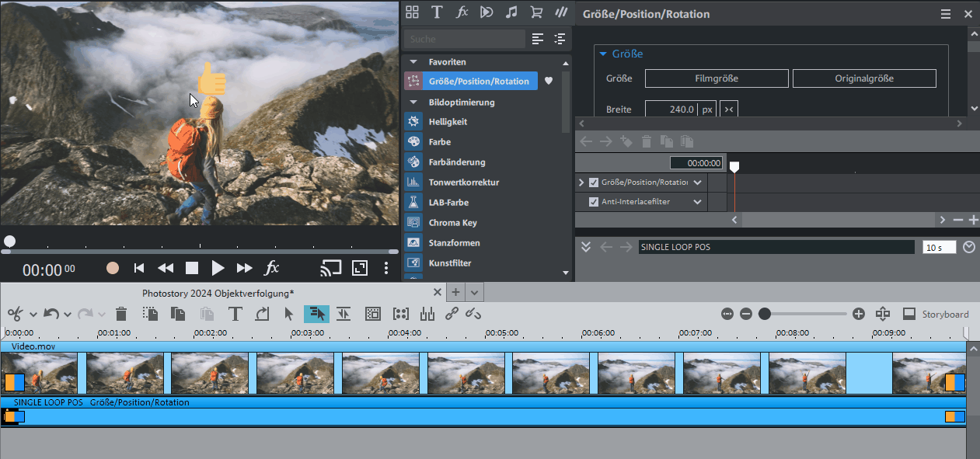Open the Helligkeit brightness effect
The width and height of the screenshot is (980, 459).
click(448, 122)
